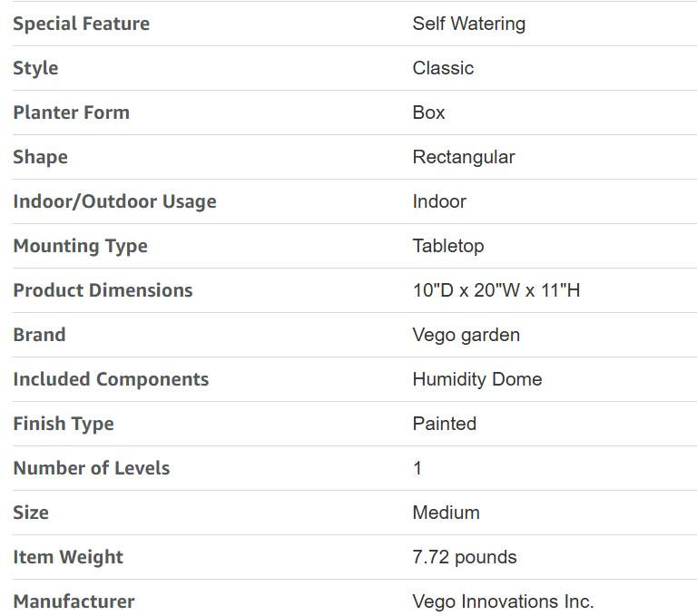The image size is (697, 616).
Task: Select the "Medium" size value
Action: pyautogui.click(x=446, y=513)
